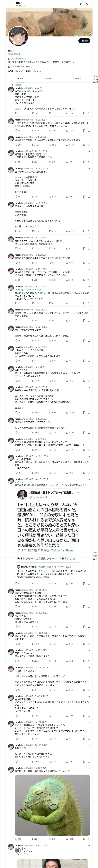Go back using the arrow icon

[9, 4]
